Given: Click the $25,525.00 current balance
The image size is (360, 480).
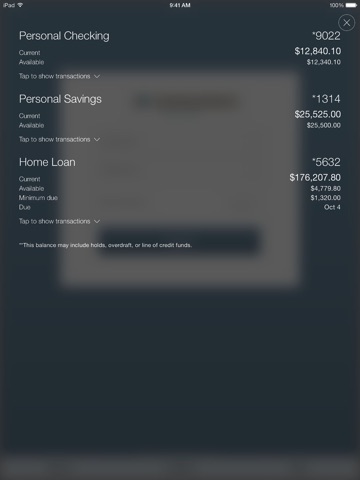Looking at the screenshot, I should (x=318, y=114).
